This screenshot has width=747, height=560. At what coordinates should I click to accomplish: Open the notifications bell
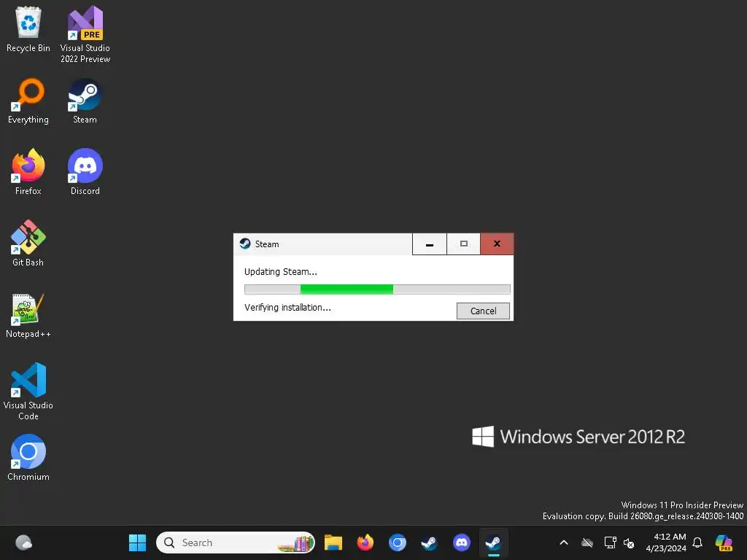tap(697, 542)
